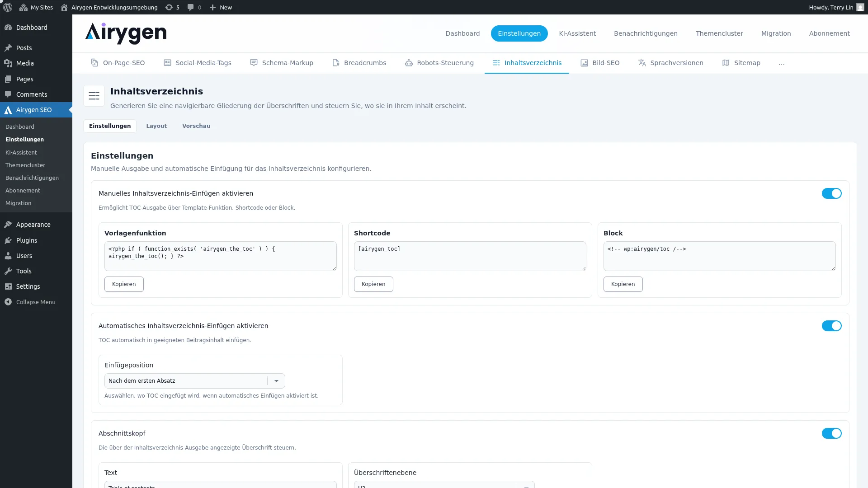The width and height of the screenshot is (868, 488).
Task: Click the Airygen logo
Action: click(126, 33)
